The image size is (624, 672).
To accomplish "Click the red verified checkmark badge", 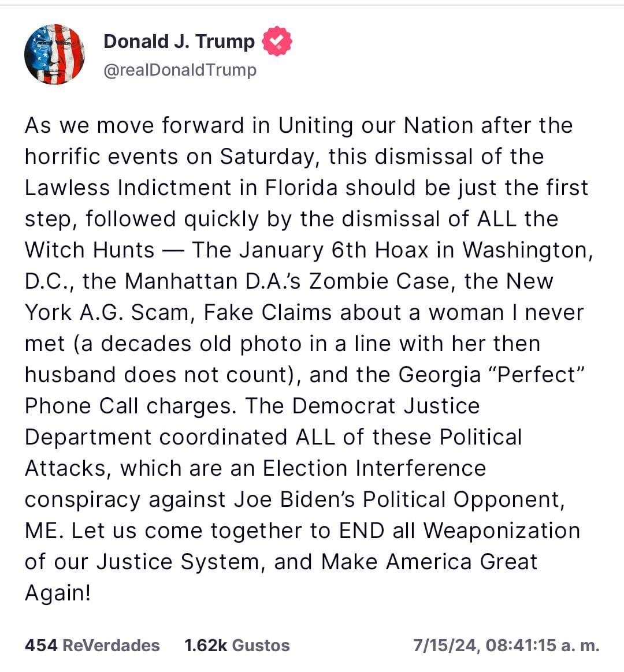I will point(277,41).
